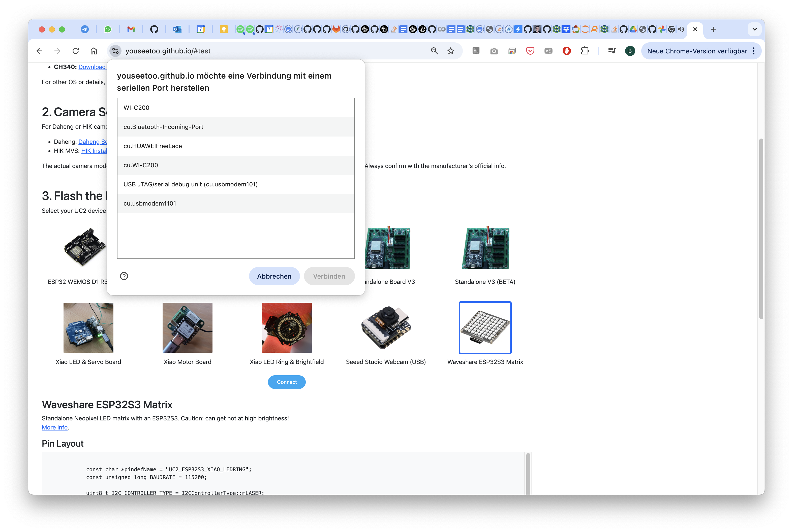Open the More info link
The image size is (793, 532).
point(55,427)
